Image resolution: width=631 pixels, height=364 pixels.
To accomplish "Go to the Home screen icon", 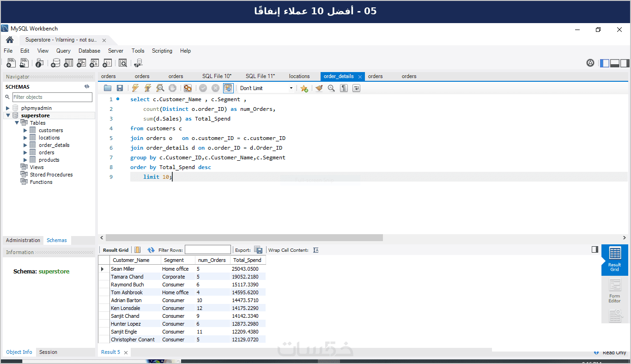I will tap(10, 40).
